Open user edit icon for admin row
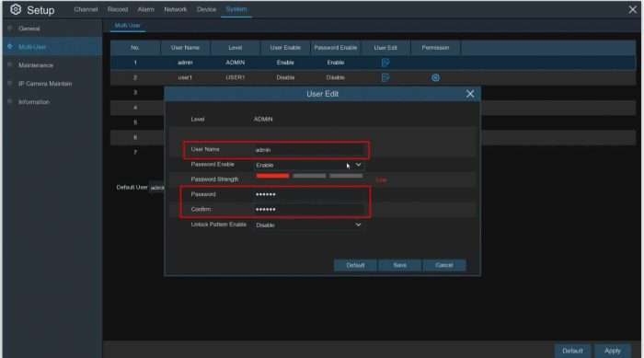This screenshot has height=358, width=644. point(385,63)
